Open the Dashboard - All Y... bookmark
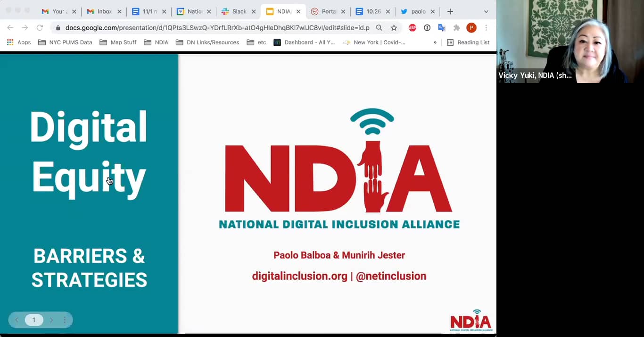This screenshot has height=337, width=644. 305,42
